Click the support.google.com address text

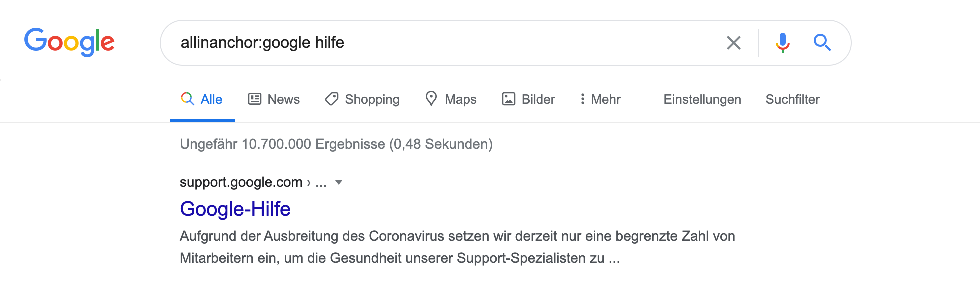pyautogui.click(x=241, y=182)
